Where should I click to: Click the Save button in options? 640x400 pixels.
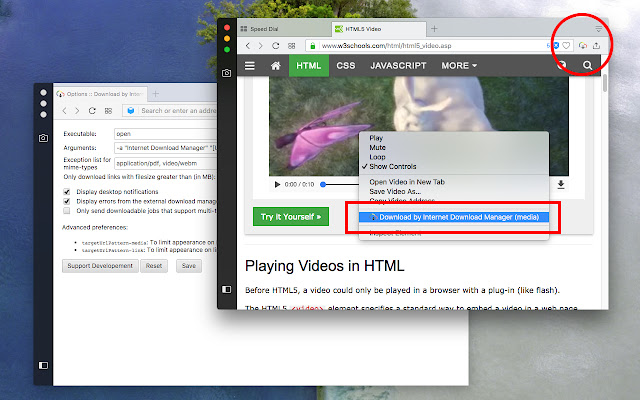tap(189, 266)
